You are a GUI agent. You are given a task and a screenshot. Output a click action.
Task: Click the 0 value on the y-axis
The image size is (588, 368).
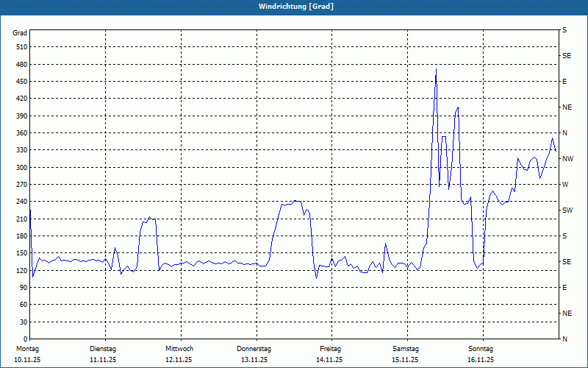tap(24, 339)
